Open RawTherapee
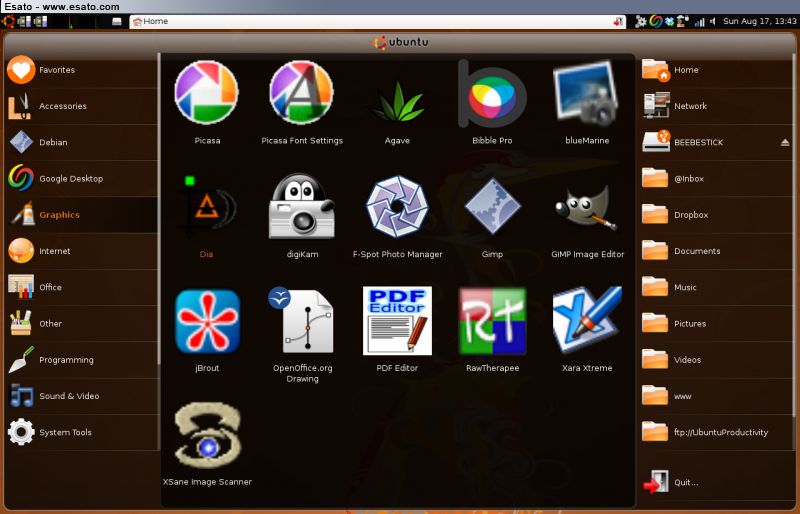This screenshot has width=800, height=514. tap(492, 330)
